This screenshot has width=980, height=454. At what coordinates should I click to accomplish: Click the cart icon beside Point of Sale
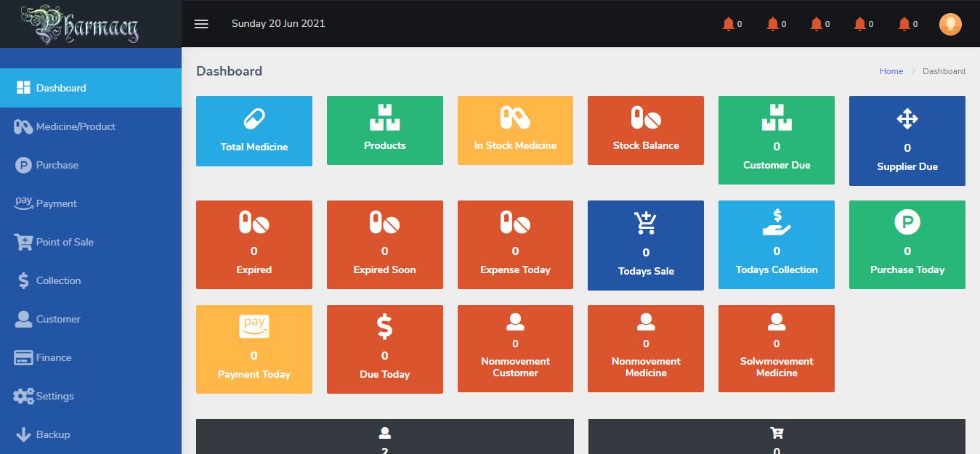click(x=23, y=242)
